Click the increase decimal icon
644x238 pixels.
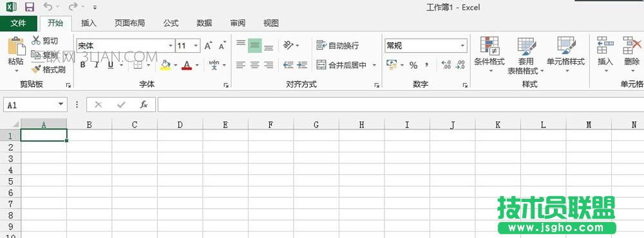446,65
